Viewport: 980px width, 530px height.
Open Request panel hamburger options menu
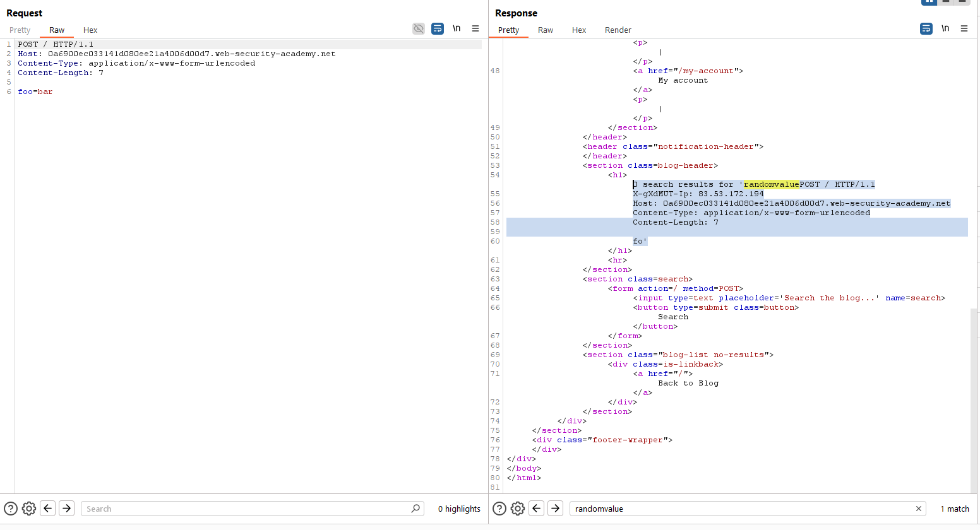(x=475, y=28)
